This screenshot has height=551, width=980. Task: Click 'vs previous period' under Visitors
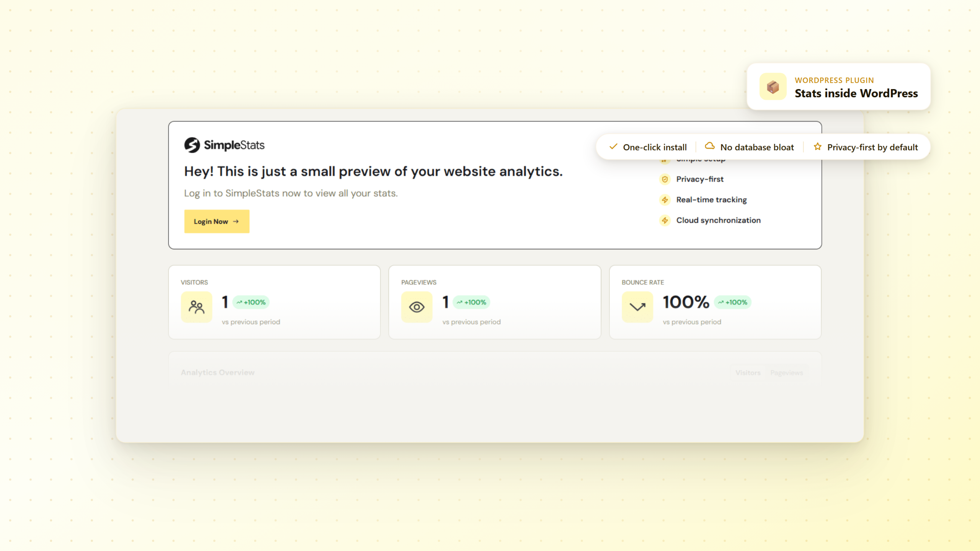pos(251,322)
